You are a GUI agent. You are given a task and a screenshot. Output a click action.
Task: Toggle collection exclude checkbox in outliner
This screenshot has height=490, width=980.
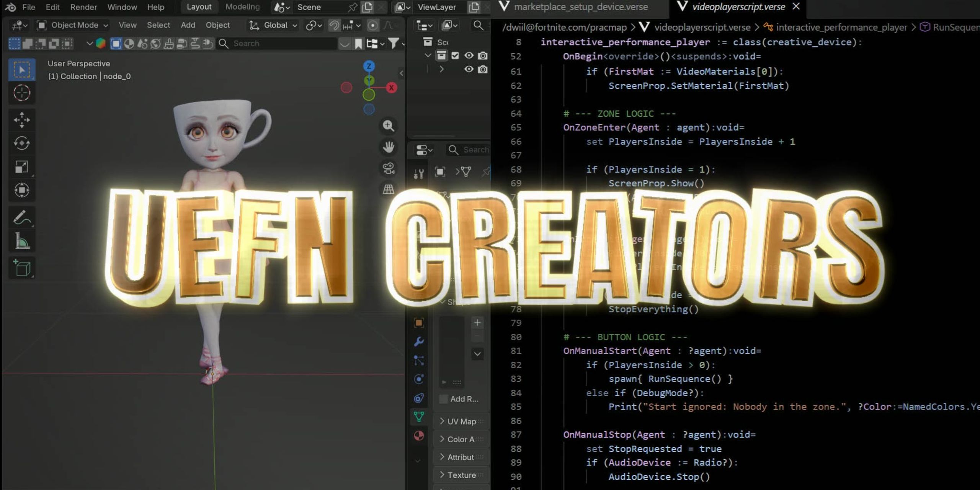pyautogui.click(x=455, y=56)
